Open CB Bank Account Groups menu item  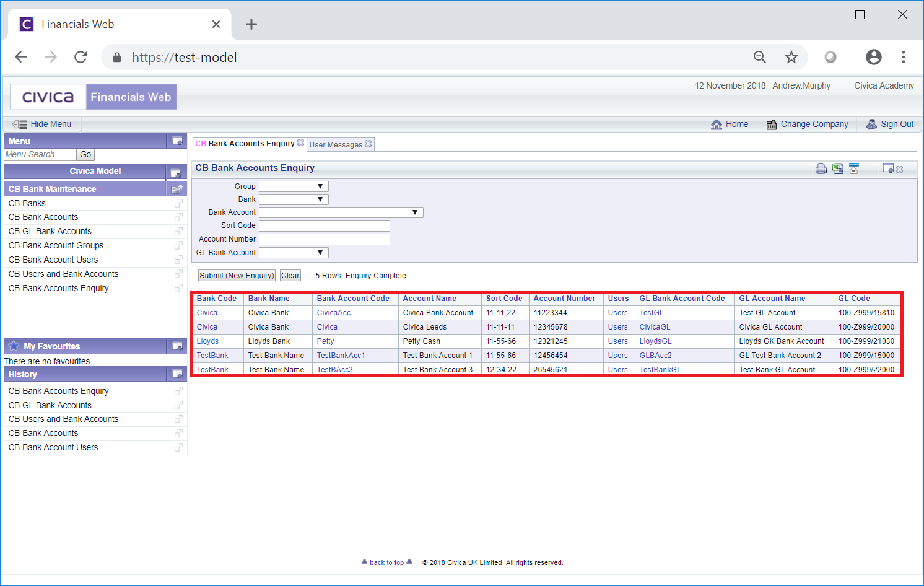point(56,245)
